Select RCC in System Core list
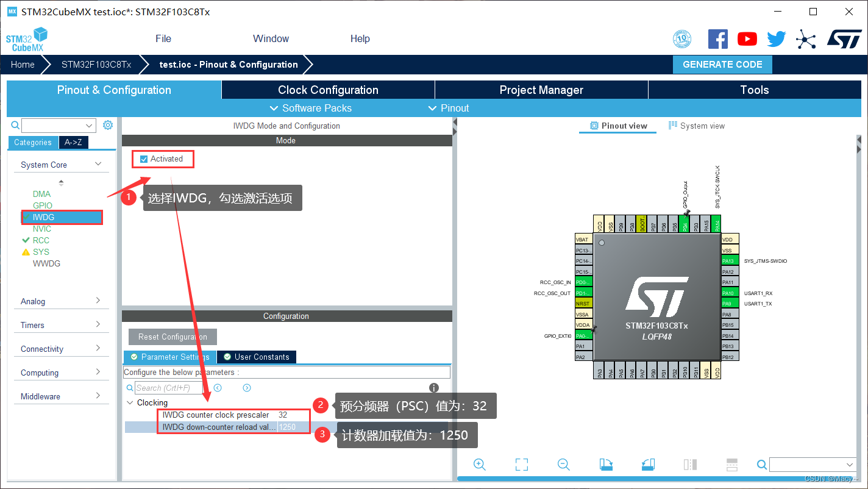 [x=41, y=240]
